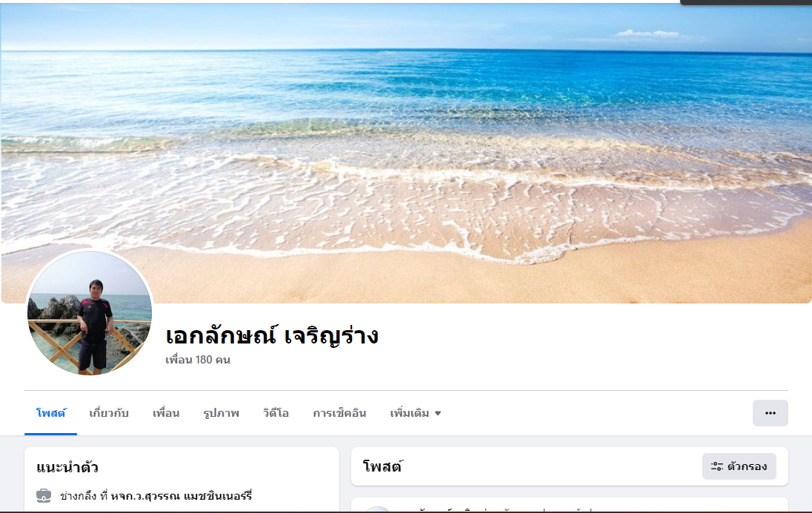Screen dimensions: 812x513
Task: Click the ช่างกลึง job title text
Action: [x=79, y=496]
